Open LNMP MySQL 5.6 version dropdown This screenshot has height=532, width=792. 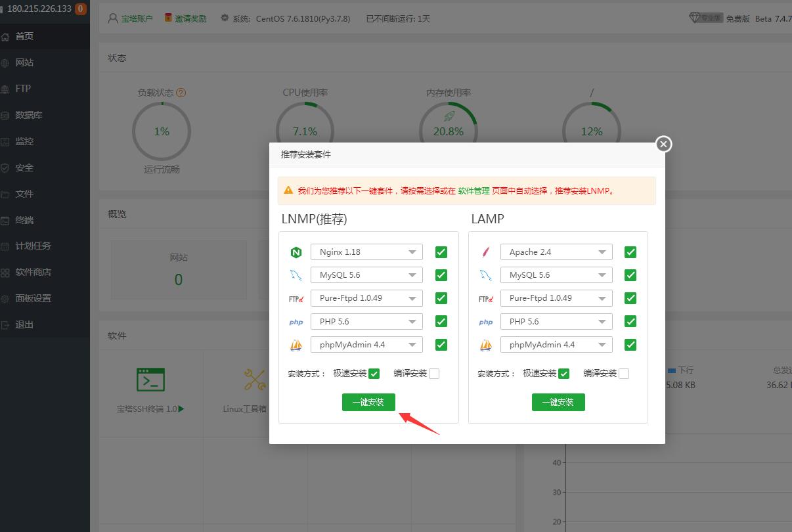click(366, 275)
